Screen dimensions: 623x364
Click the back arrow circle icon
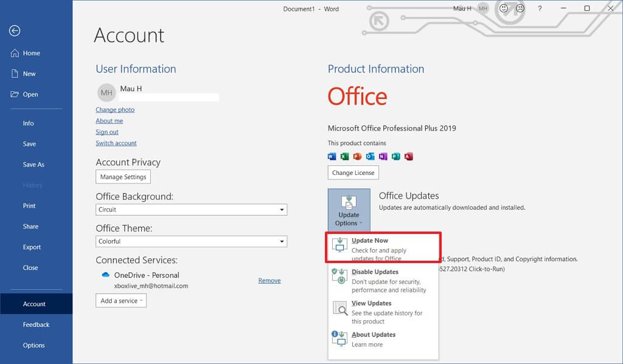tap(15, 30)
